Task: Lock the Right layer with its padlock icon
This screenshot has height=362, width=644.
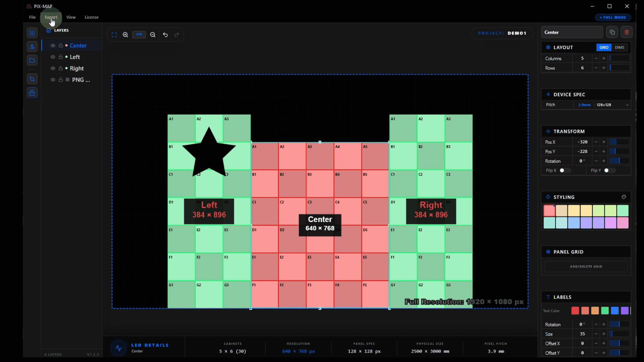Action: pyautogui.click(x=60, y=68)
